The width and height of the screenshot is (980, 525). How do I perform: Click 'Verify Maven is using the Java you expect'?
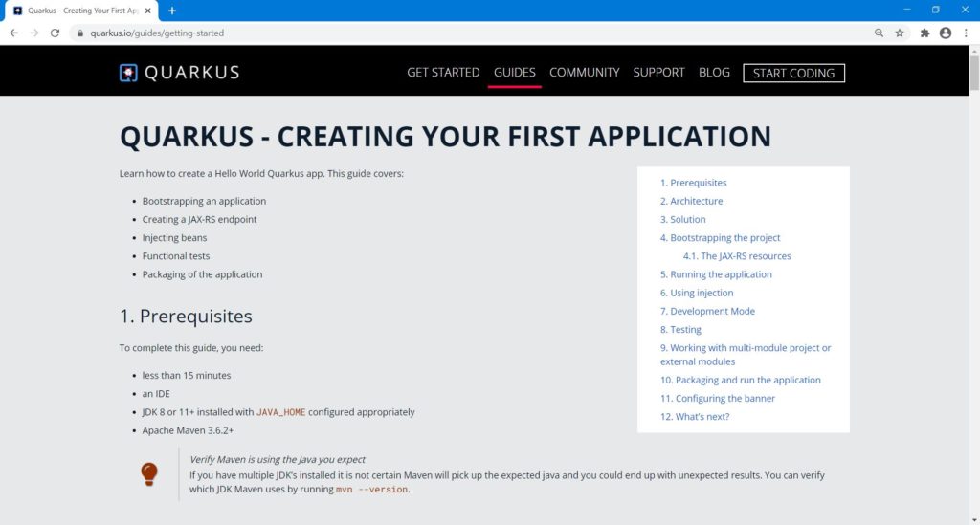tap(277, 459)
